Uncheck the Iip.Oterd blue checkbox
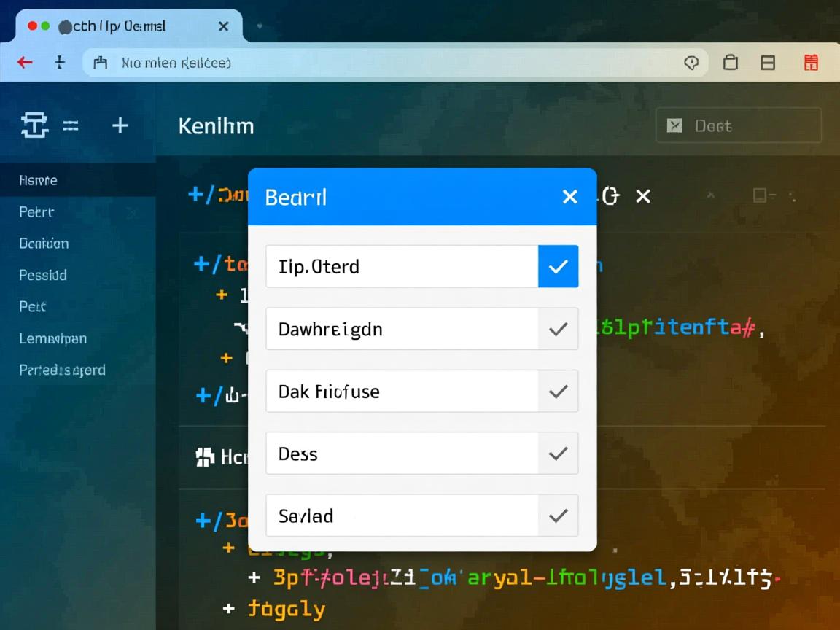Image resolution: width=840 pixels, height=630 pixels. click(x=558, y=266)
